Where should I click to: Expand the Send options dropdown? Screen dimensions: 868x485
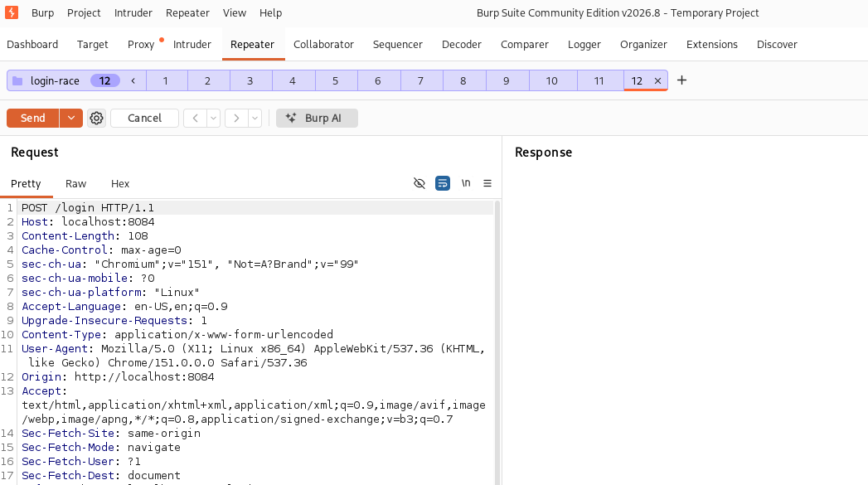(70, 118)
